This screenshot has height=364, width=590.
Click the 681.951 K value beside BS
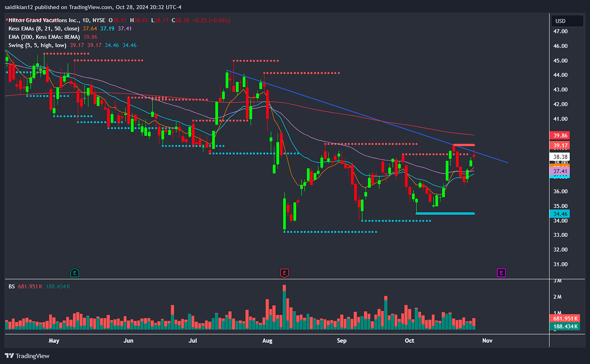30,287
